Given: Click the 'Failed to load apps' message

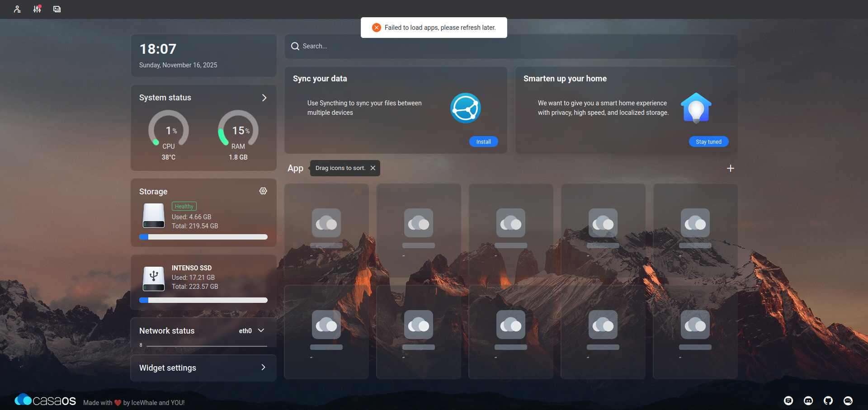Looking at the screenshot, I should pos(440,28).
